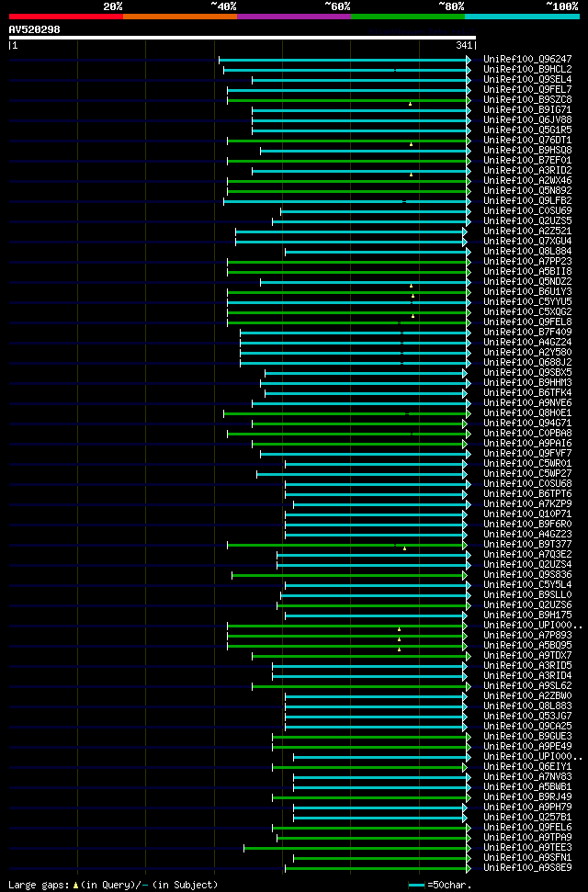Open hit UniRef100_C5WP27
Viewport: 588px width, 892px height.
(527, 474)
